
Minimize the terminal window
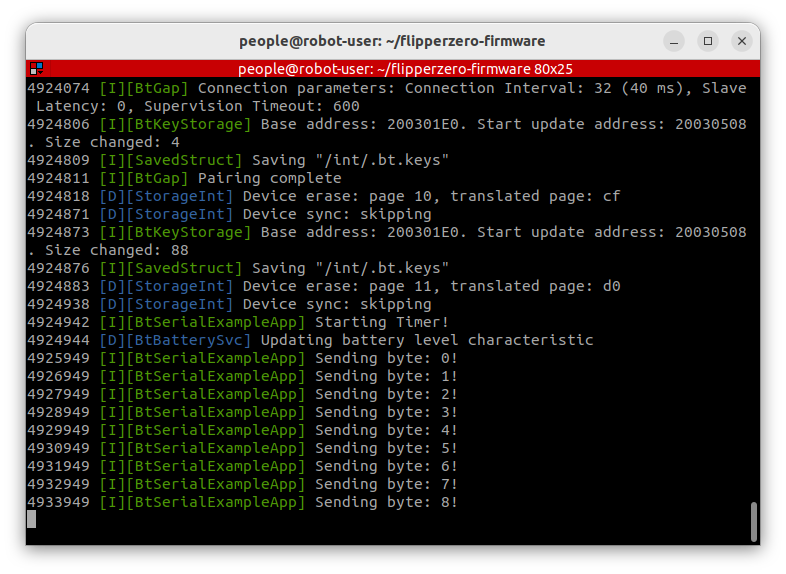tap(674, 41)
